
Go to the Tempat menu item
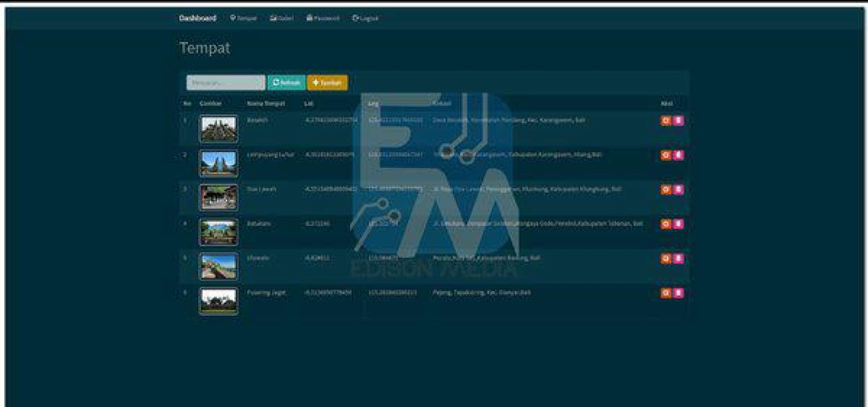pyautogui.click(x=243, y=18)
